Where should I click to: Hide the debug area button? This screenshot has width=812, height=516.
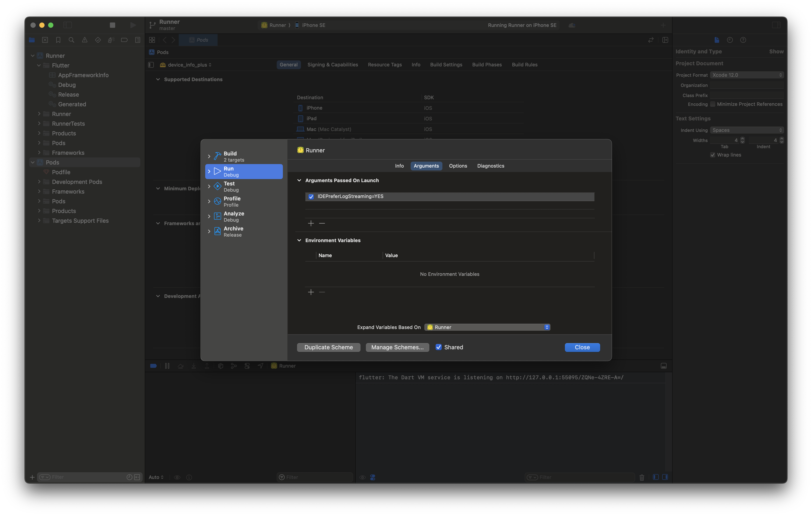tap(664, 366)
